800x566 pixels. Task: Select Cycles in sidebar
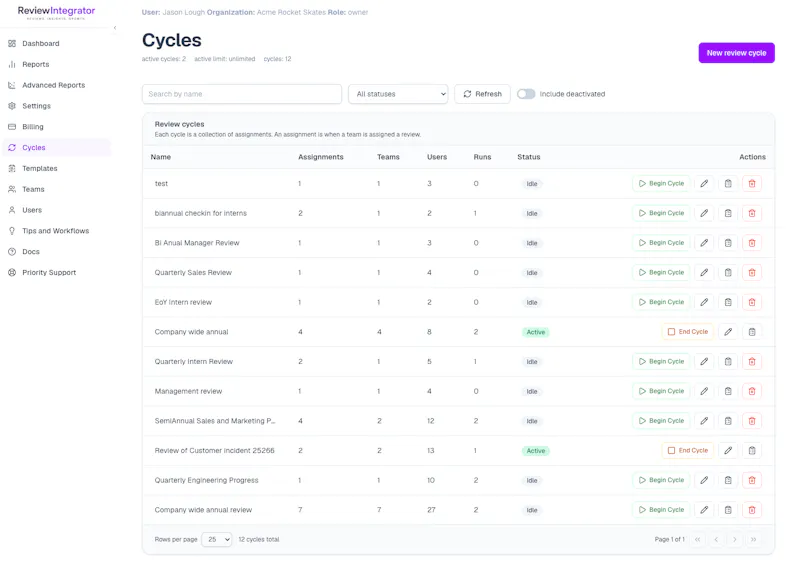[x=56, y=147]
